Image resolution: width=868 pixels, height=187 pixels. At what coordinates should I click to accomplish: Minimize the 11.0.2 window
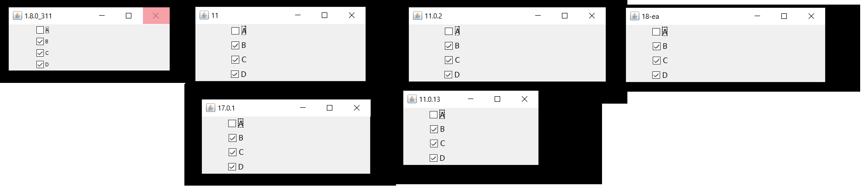pos(537,16)
